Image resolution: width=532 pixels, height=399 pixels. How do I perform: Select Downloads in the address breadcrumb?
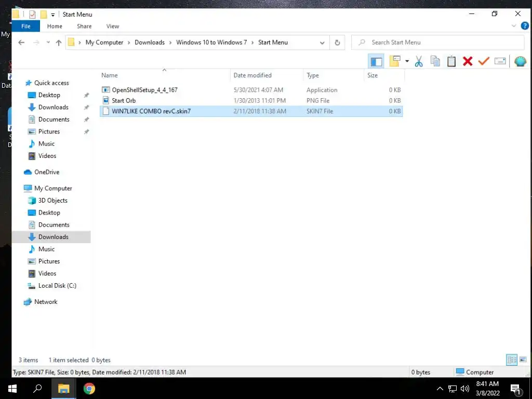point(150,43)
